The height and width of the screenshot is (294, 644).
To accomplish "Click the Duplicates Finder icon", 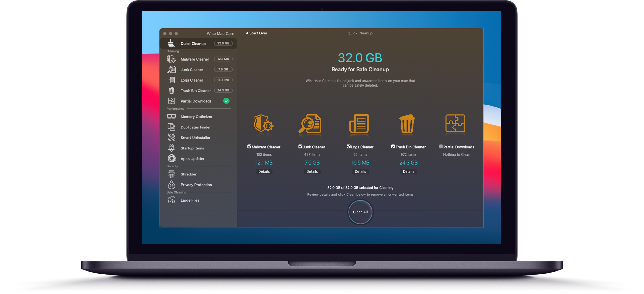I will (x=171, y=127).
